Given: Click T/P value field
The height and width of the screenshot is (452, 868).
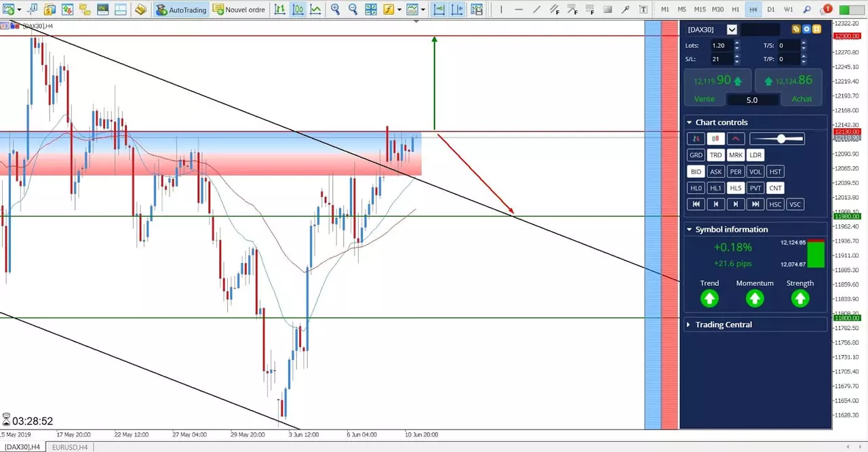Looking at the screenshot, I should (x=788, y=59).
